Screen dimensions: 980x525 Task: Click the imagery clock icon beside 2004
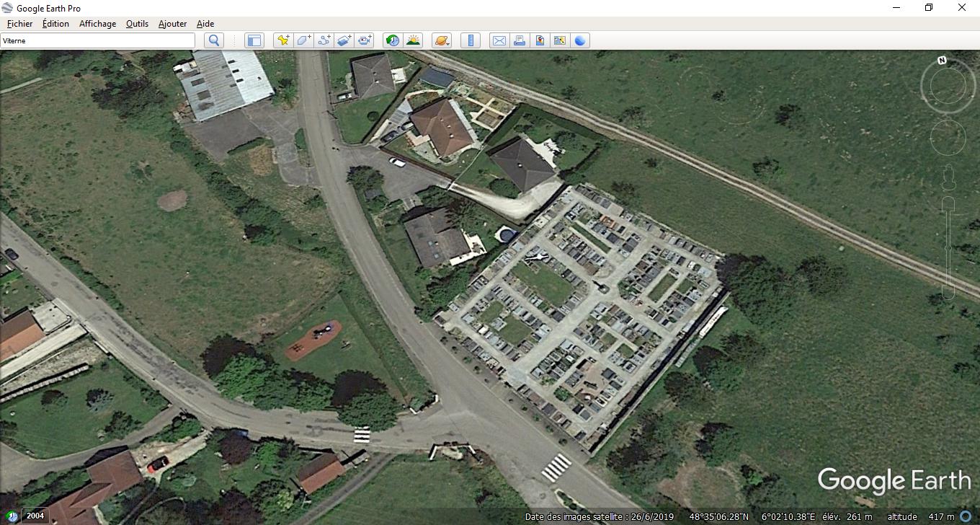pos(11,516)
